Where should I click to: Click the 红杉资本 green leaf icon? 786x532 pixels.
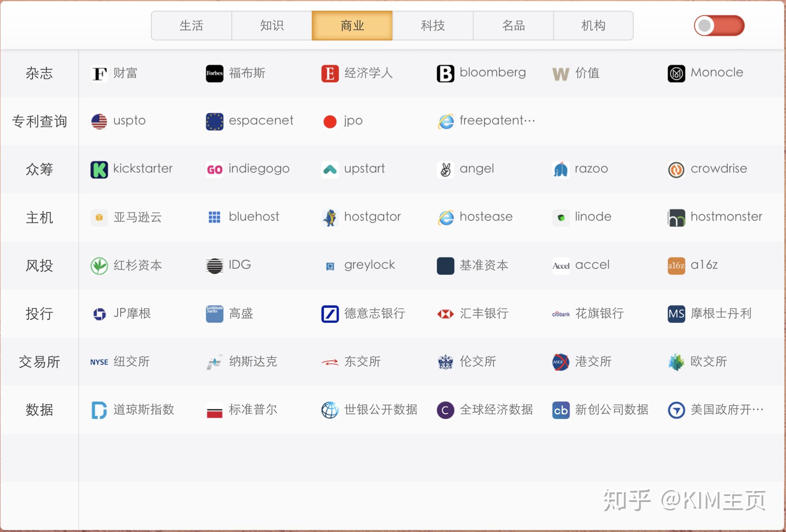[99, 266]
